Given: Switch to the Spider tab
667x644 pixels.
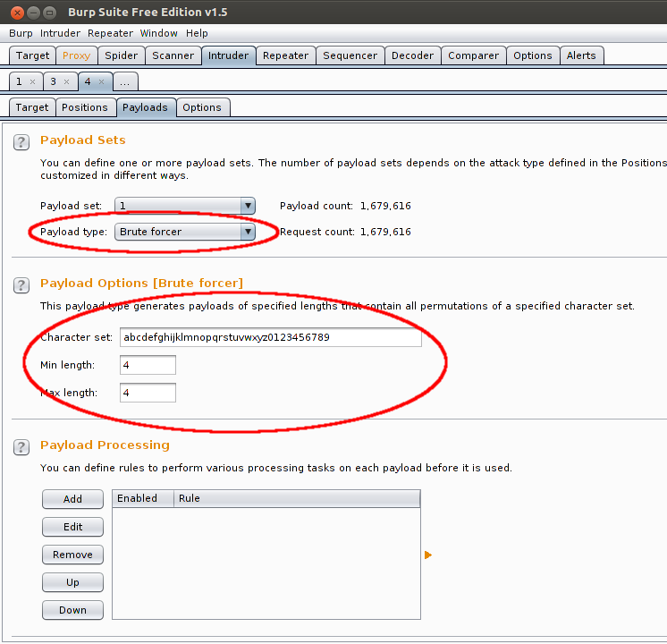Looking at the screenshot, I should click(x=122, y=55).
